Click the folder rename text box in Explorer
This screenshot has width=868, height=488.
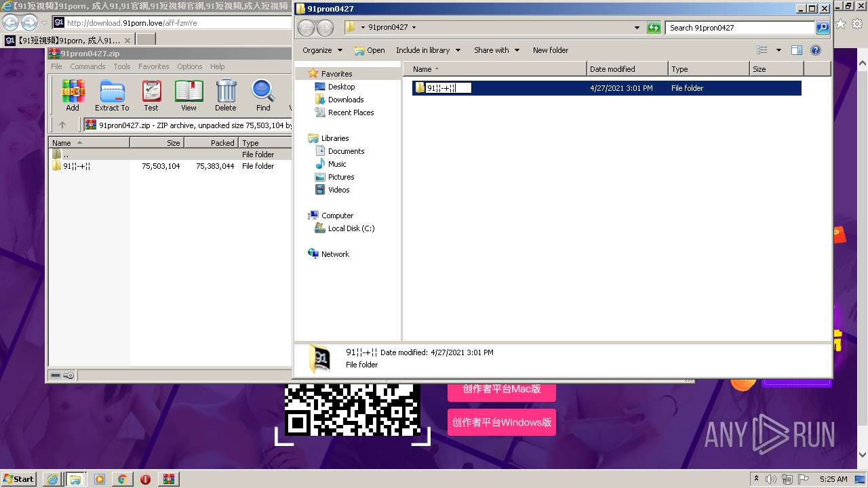tap(448, 88)
